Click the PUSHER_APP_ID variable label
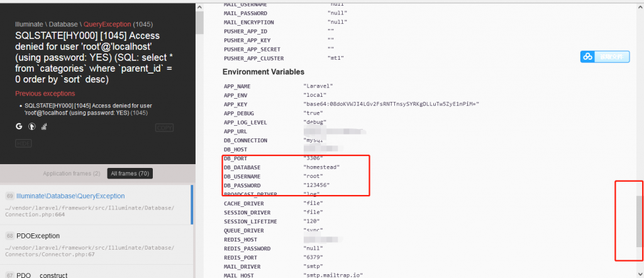The width and height of the screenshot is (644, 278). click(x=245, y=31)
